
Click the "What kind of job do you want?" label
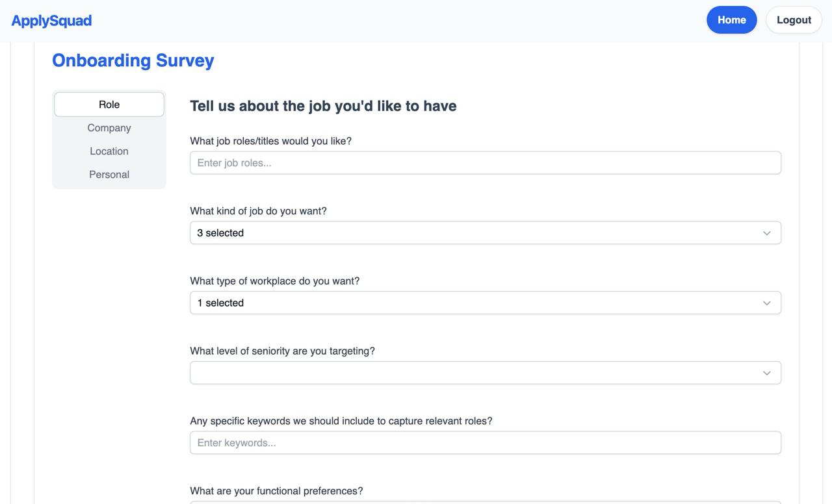point(258,211)
